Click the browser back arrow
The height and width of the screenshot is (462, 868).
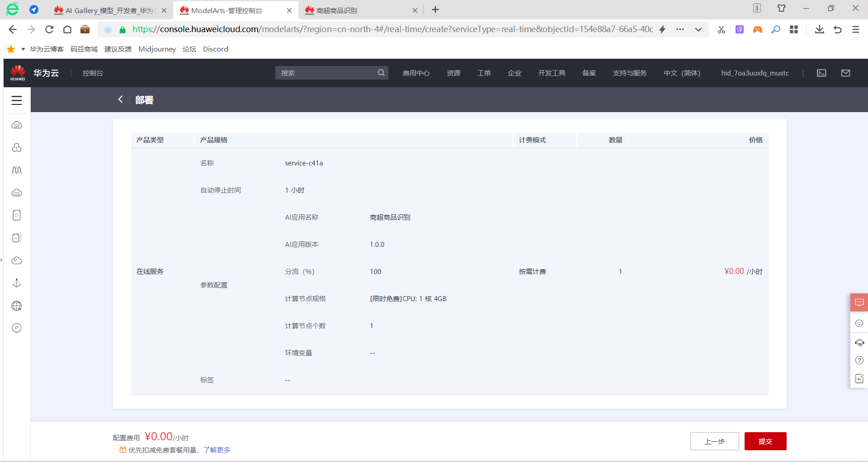pos(13,29)
